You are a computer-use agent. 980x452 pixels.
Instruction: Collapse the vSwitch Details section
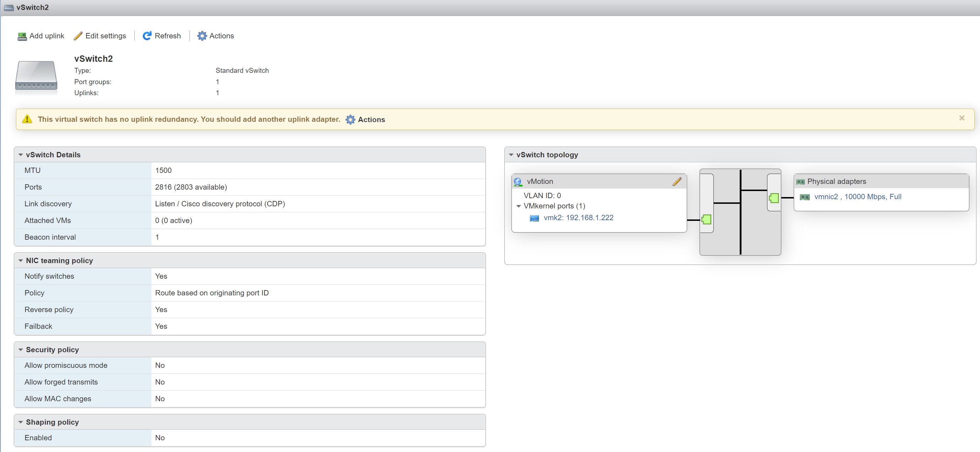click(x=21, y=155)
